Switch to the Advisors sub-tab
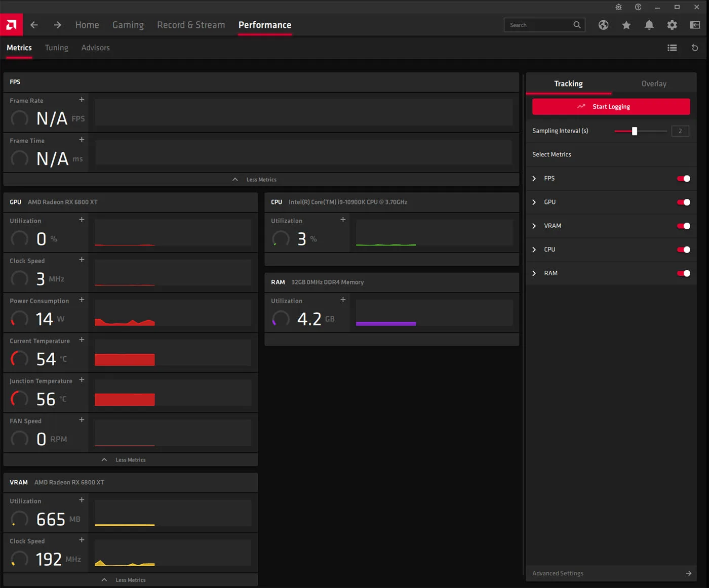 pyautogui.click(x=96, y=48)
